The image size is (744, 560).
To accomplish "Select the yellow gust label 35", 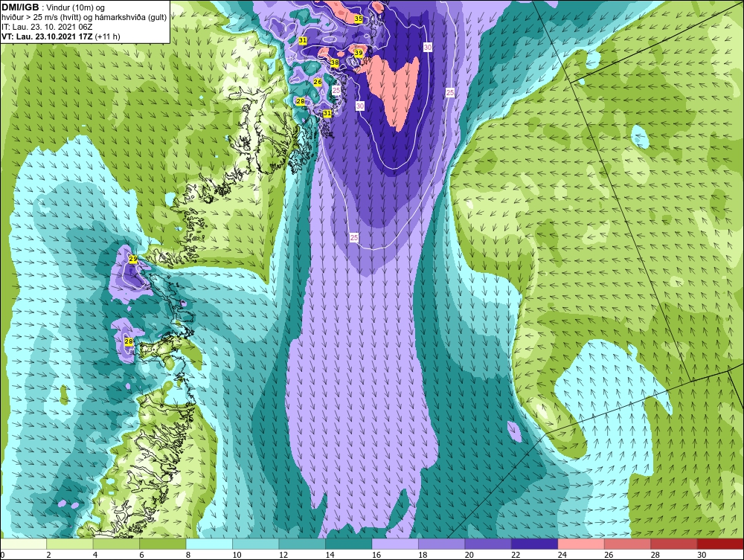I will point(359,19).
